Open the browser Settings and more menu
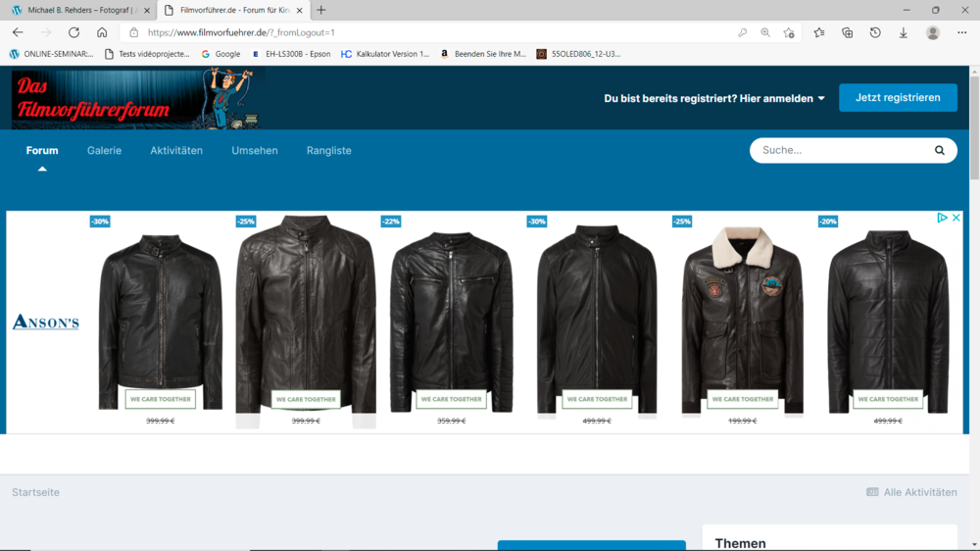980x551 pixels. click(x=961, y=32)
